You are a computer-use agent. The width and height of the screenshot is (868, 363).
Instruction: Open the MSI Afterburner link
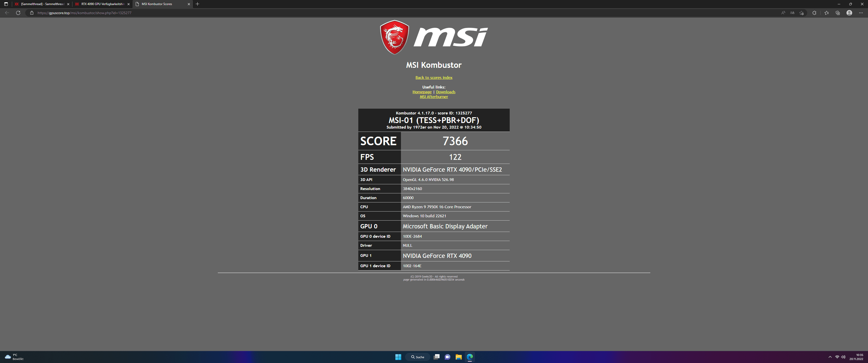pos(434,97)
